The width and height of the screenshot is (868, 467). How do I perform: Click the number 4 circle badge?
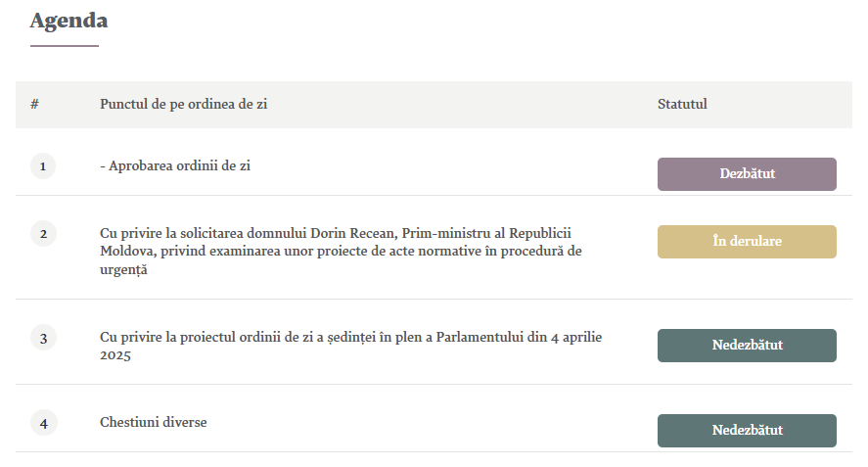point(43,423)
